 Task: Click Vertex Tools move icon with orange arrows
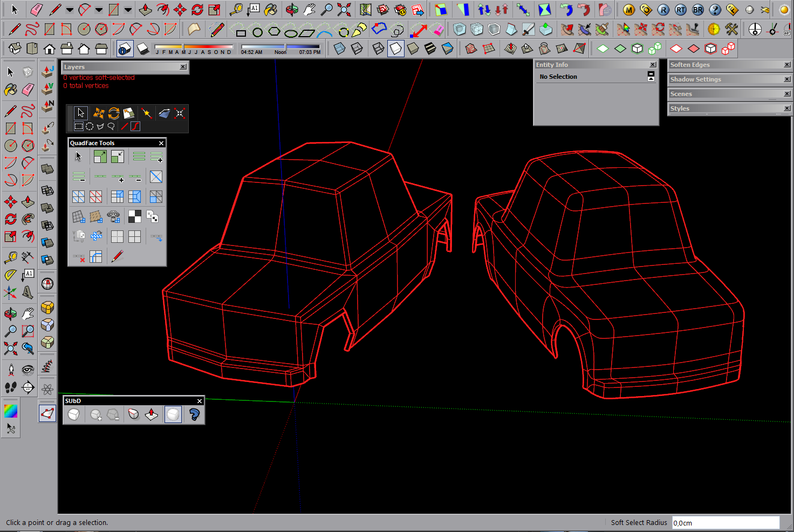(x=98, y=113)
